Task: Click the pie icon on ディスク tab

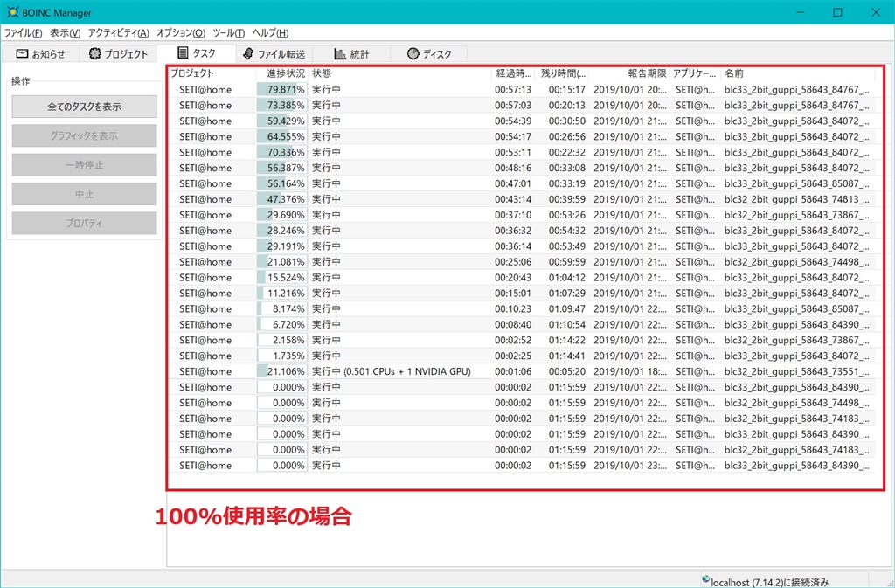Action: tap(413, 53)
